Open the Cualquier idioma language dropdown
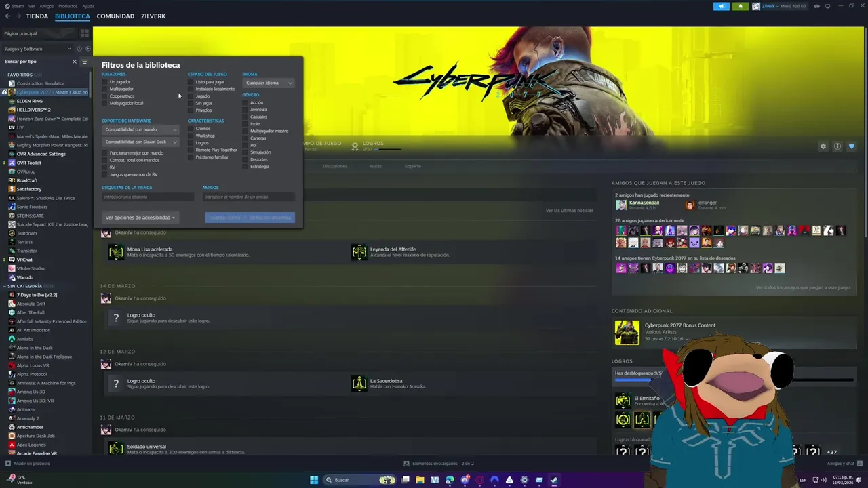Screen dimensions: 868x488 pyautogui.click(x=269, y=83)
